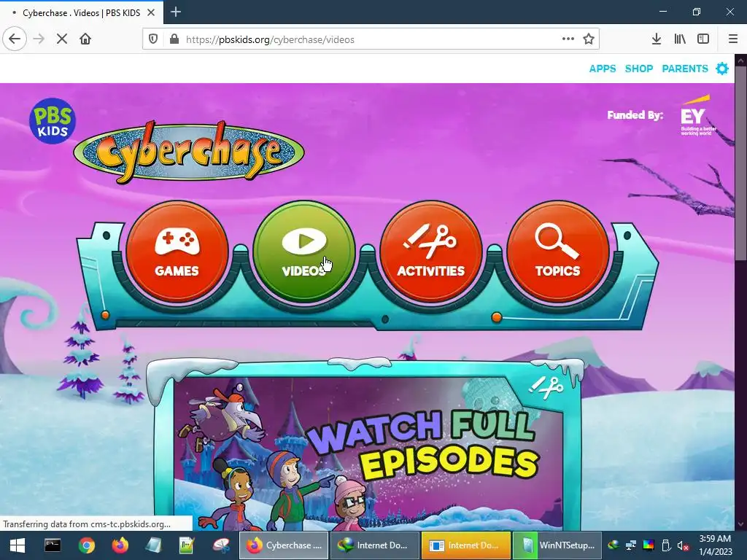Toggle the Firefox sidebar view
Screen dimensions: 747x560
[x=703, y=39]
